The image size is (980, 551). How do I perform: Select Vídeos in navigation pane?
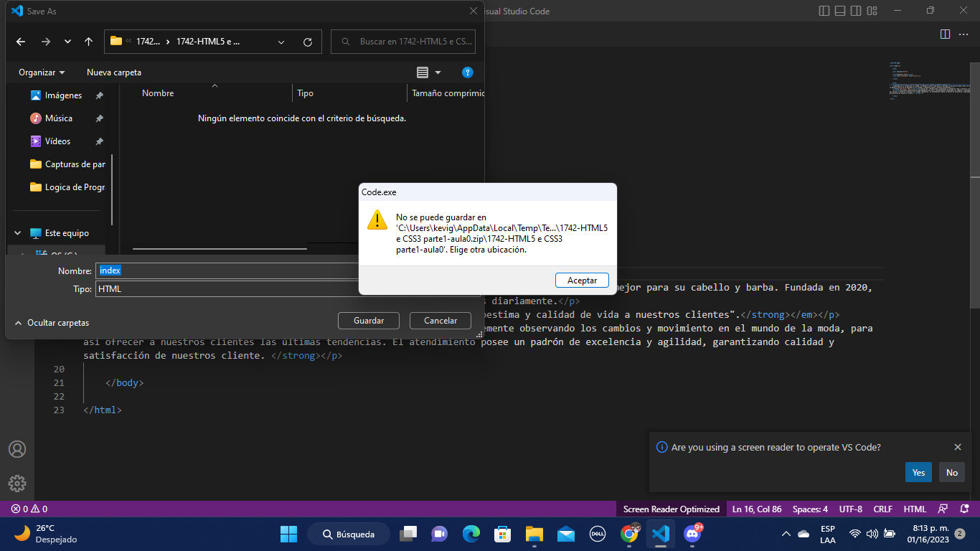click(57, 141)
